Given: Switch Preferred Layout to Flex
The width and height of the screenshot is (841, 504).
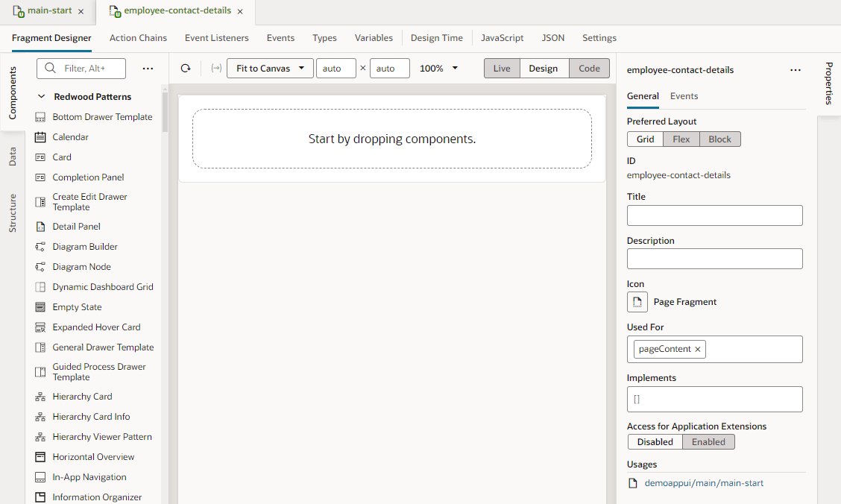Looking at the screenshot, I should click(x=681, y=139).
